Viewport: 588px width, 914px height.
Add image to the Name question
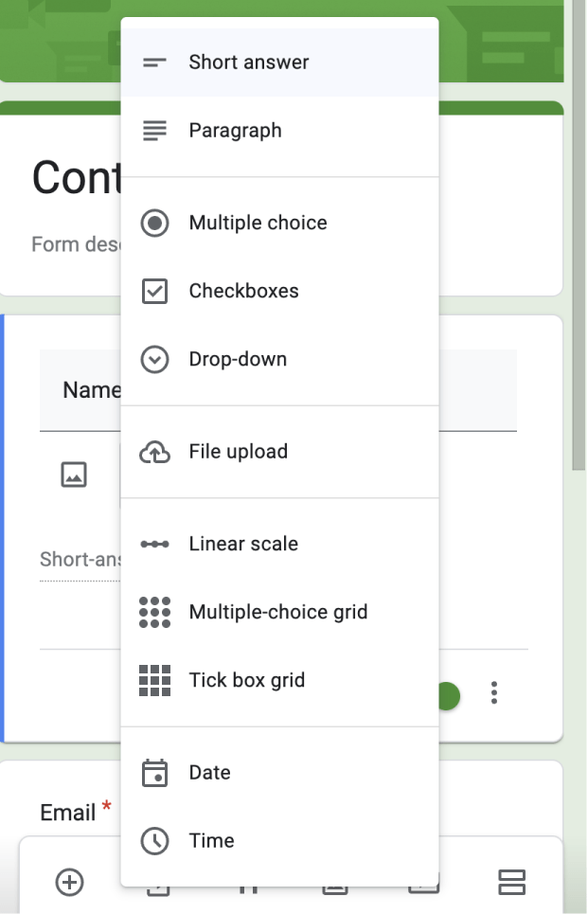click(x=74, y=475)
